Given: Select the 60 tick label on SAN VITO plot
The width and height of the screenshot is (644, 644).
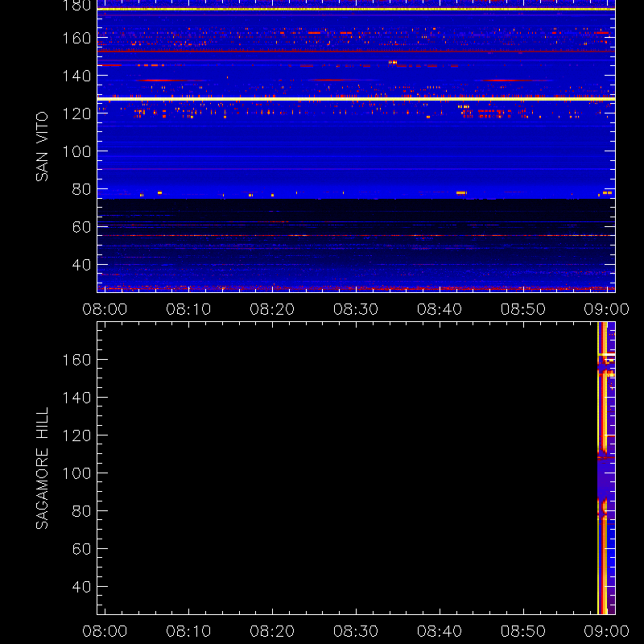Looking at the screenshot, I should point(81,227).
